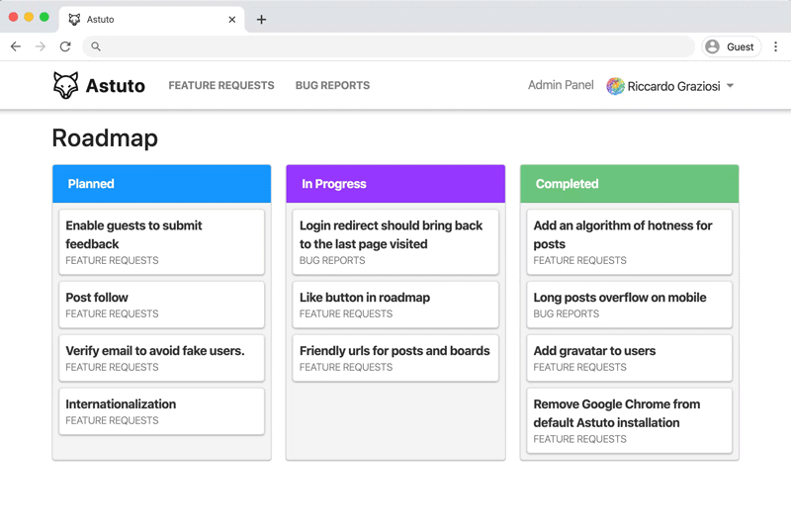Open 'Like button in roadmap' post

pos(395,304)
